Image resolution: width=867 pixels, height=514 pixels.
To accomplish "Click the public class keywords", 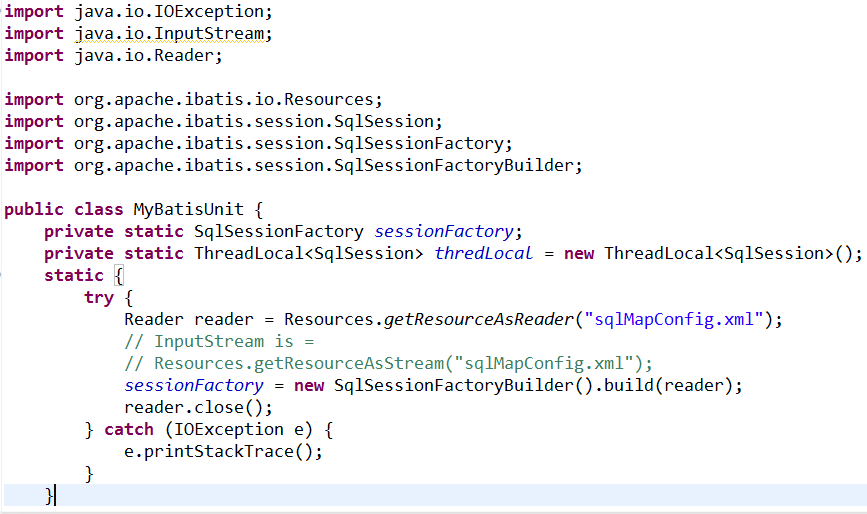I will pyautogui.click(x=64, y=209).
